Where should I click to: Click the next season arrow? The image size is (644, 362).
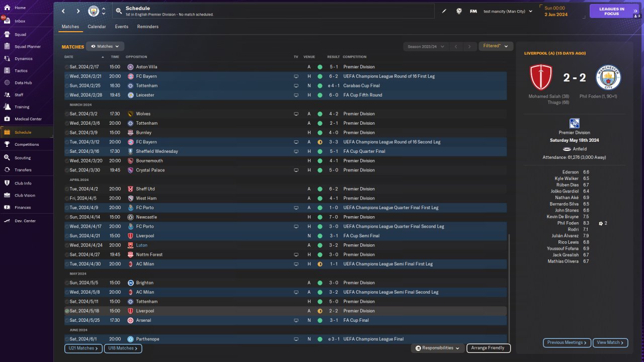469,47
